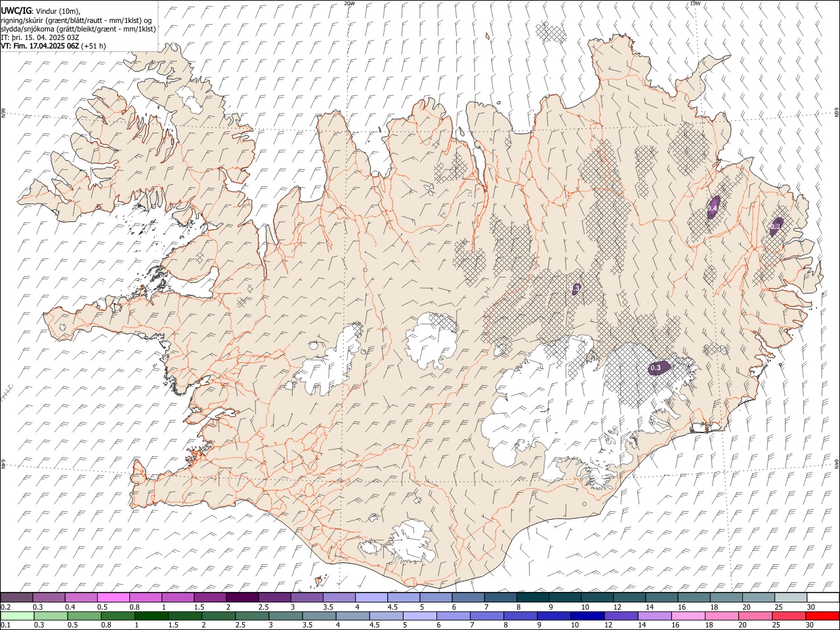
Task: Click the 'Vindur (10m),' label text
Action: [58, 11]
